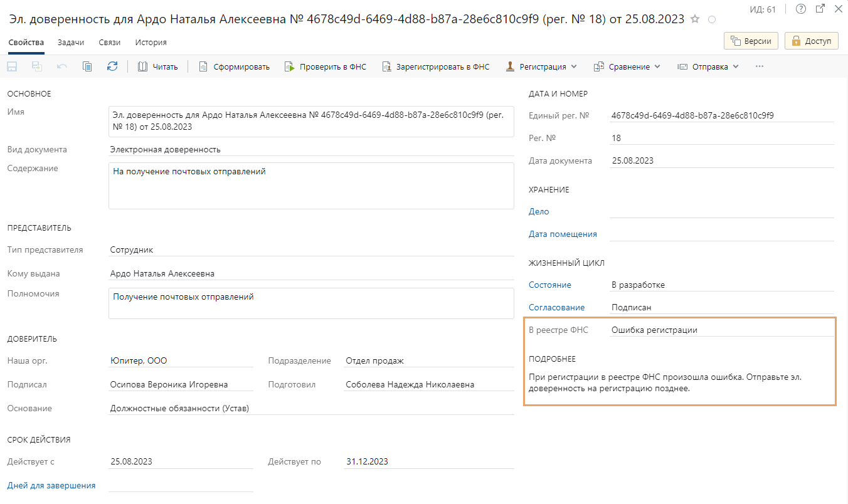Open the more actions ellipsis menu

point(760,66)
